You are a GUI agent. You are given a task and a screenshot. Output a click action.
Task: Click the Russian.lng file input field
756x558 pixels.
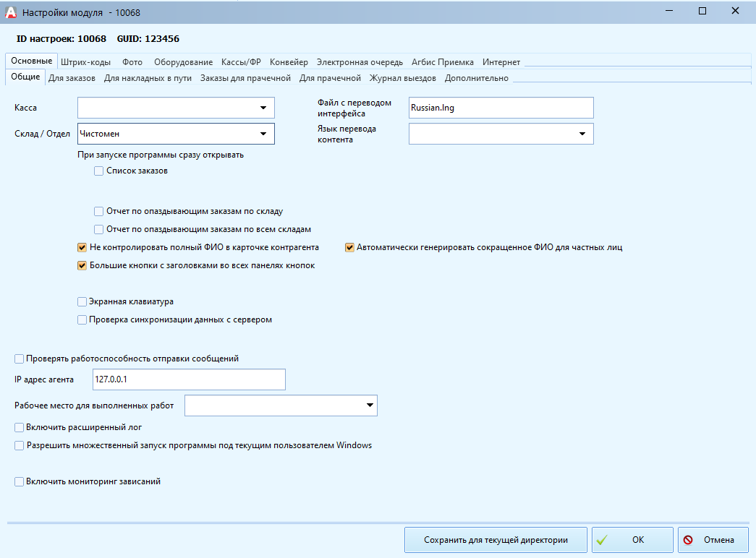(501, 108)
